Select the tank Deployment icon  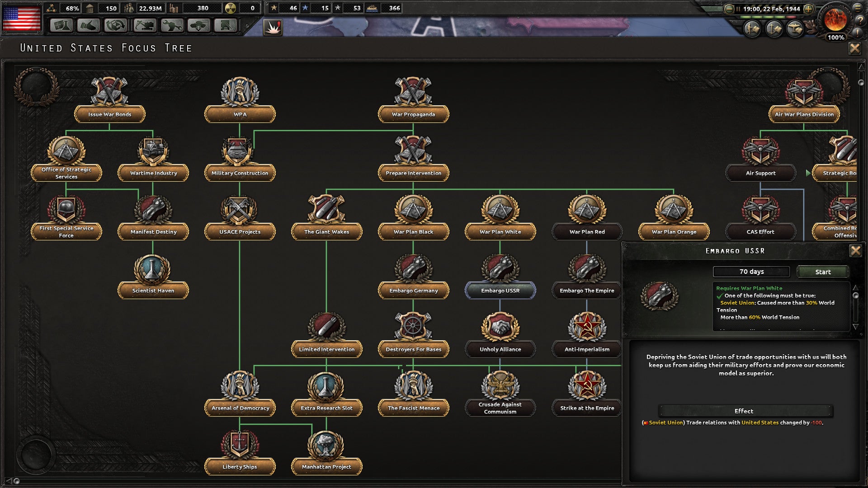[199, 26]
